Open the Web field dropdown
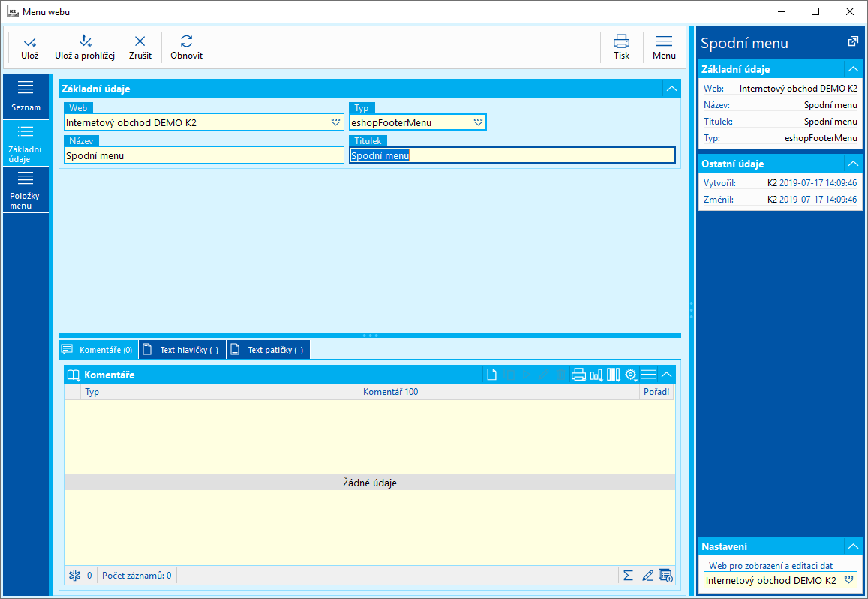 [335, 122]
